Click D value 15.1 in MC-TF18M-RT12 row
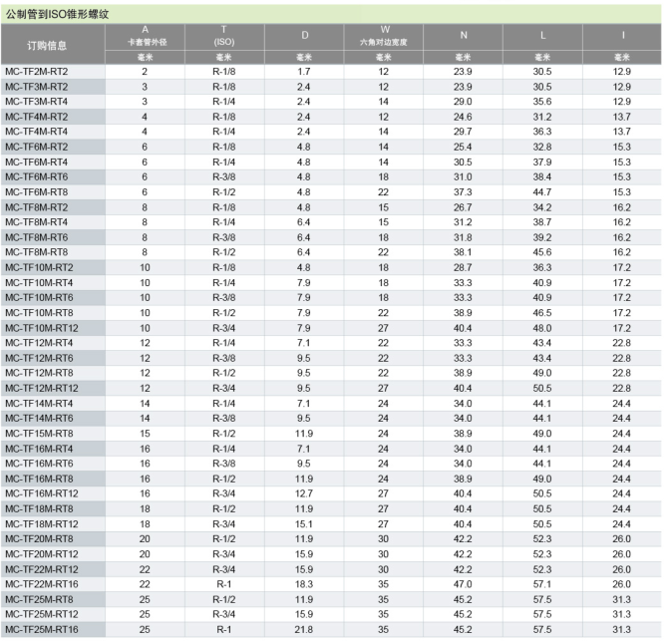Viewport: 671px width, 644px height. [x=304, y=524]
